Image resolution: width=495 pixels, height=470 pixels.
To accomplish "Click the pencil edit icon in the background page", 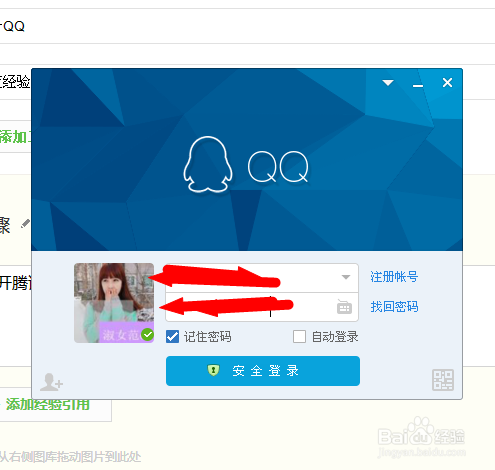I will point(25,224).
